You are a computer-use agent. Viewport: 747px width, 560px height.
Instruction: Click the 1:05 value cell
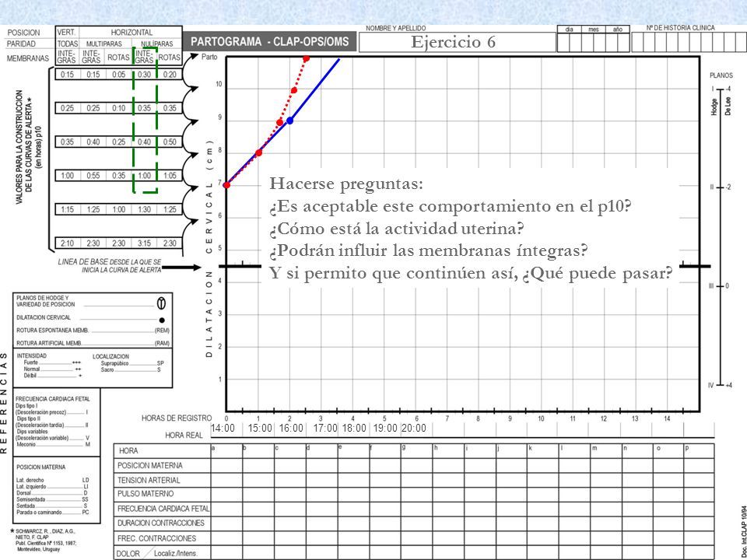(x=170, y=176)
